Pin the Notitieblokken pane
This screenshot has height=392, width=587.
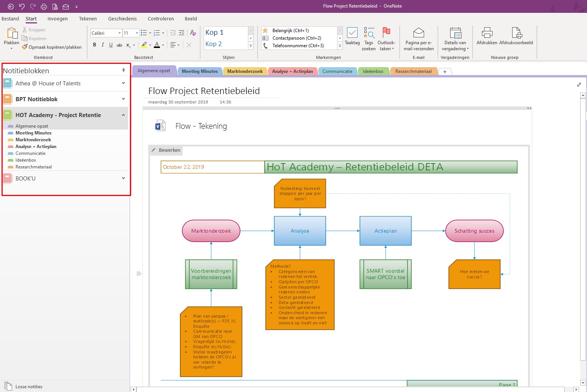tap(123, 71)
